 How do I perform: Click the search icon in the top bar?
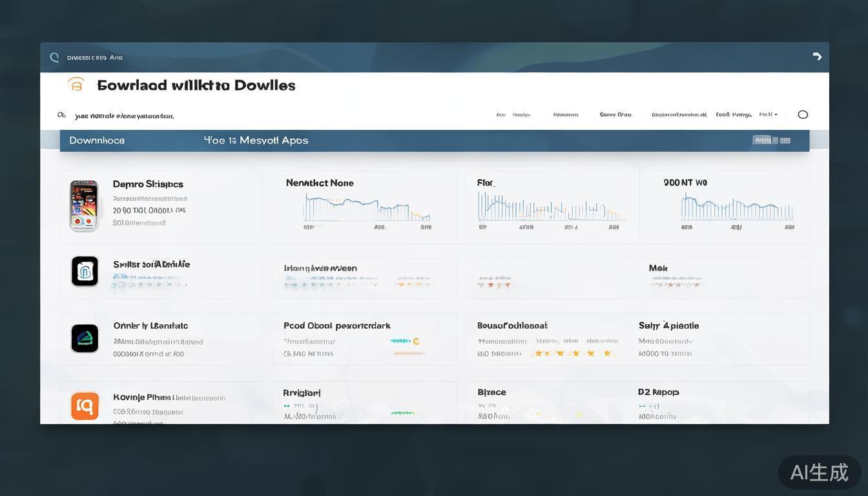tap(54, 57)
